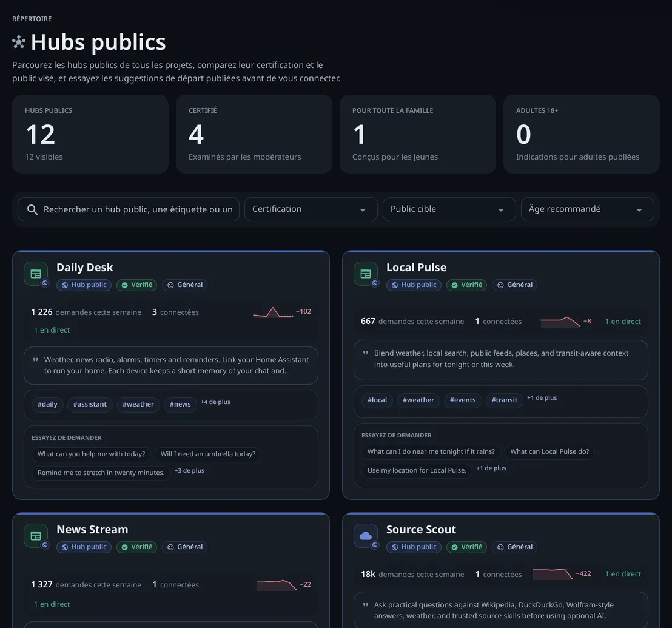Select the #local tag
This screenshot has width=672, height=628.
(x=377, y=400)
